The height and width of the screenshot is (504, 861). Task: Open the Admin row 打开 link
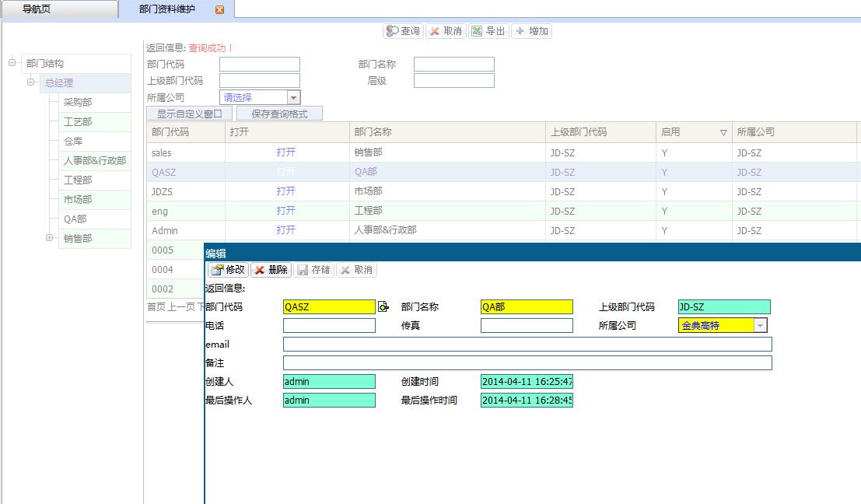(286, 230)
